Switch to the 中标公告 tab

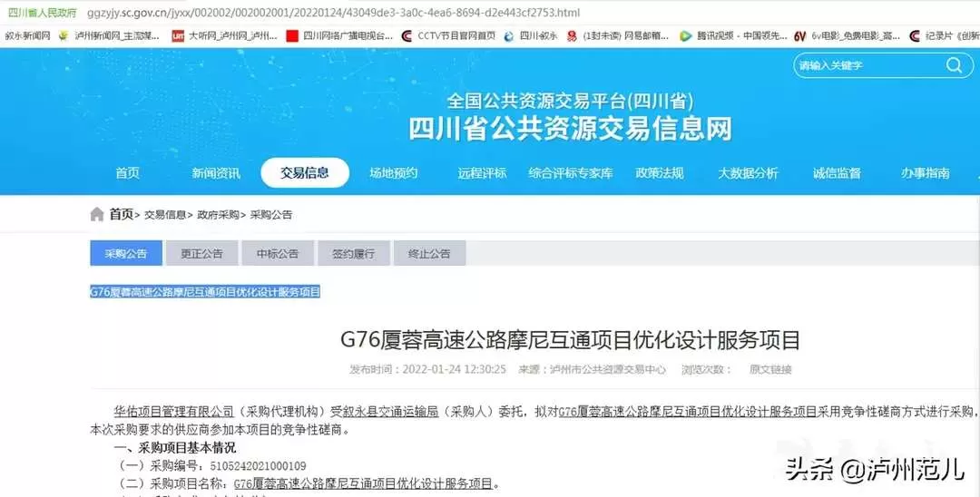(278, 254)
